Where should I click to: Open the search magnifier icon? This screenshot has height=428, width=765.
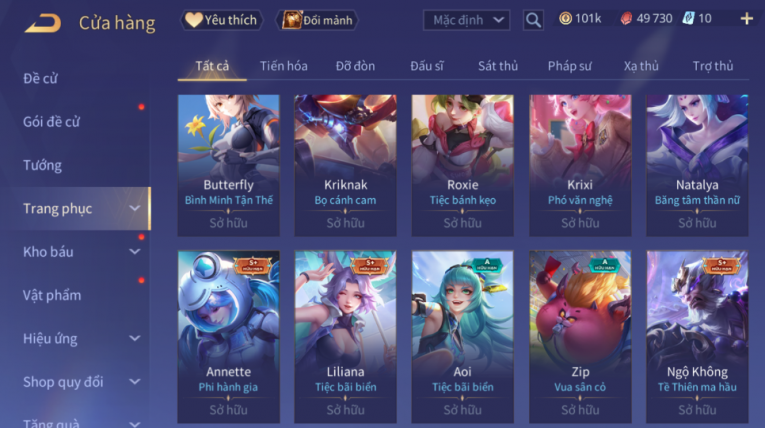tap(533, 20)
